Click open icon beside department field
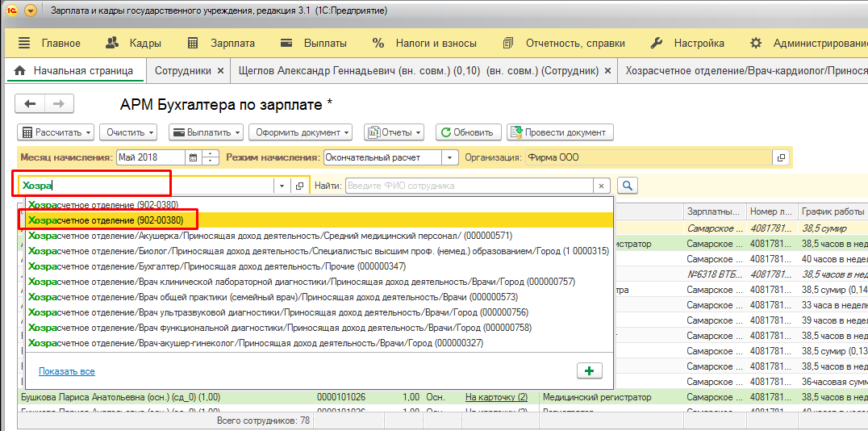 pyautogui.click(x=299, y=186)
